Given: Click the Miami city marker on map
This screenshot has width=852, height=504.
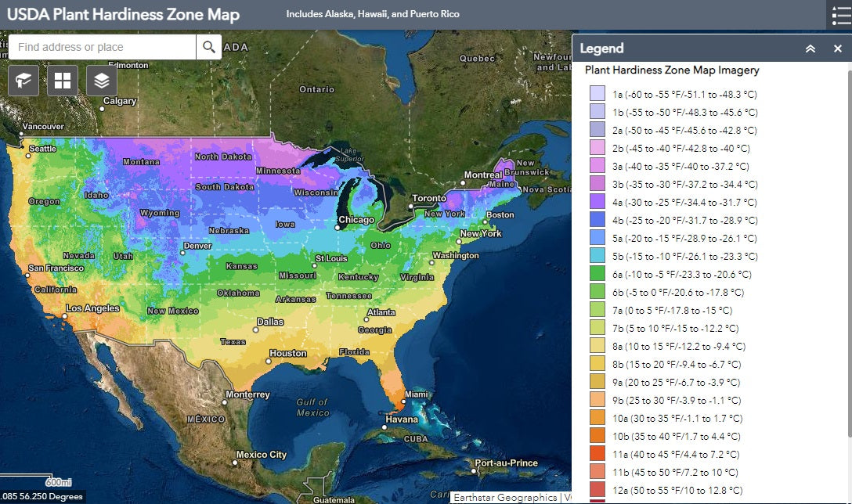Looking at the screenshot, I should click(403, 402).
